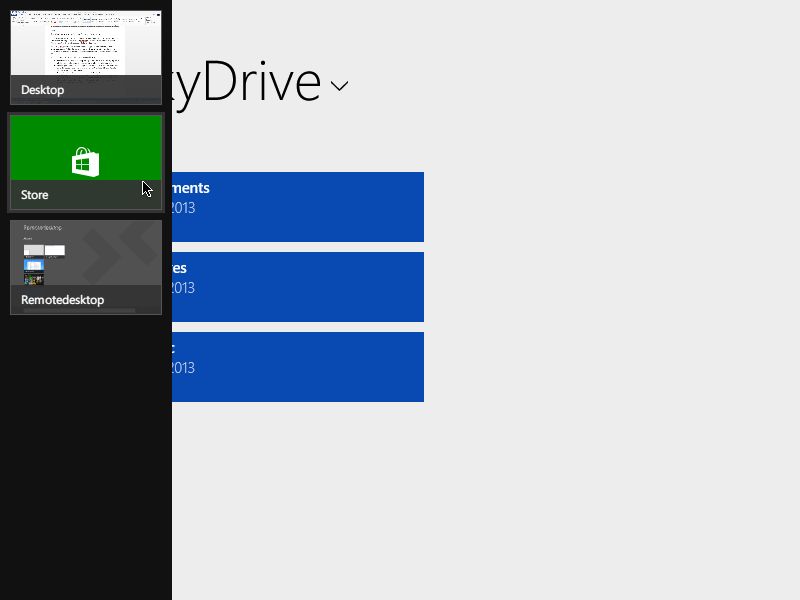This screenshot has height=600, width=800.
Task: Click the Store label in switcher
Action: pos(35,195)
